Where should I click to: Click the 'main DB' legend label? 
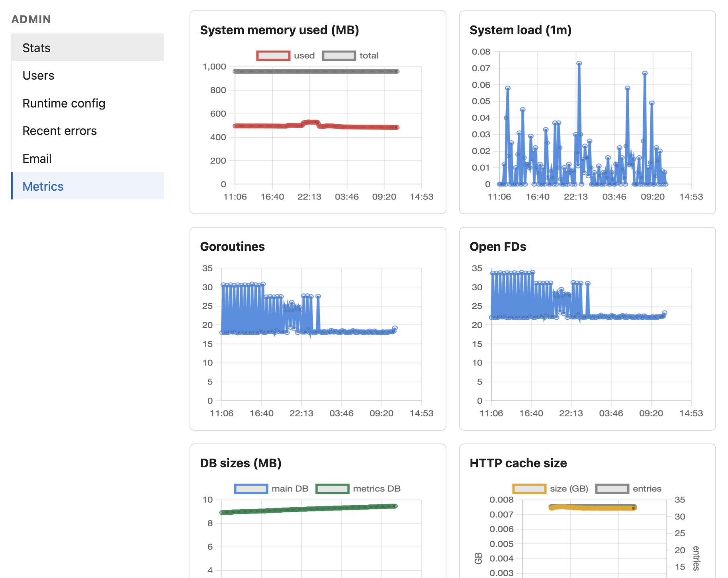click(x=290, y=489)
